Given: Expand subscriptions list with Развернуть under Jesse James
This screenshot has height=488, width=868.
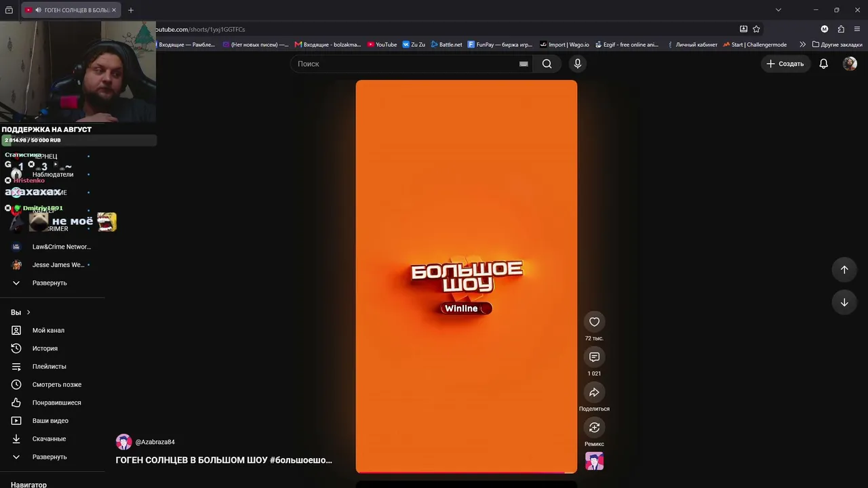Looking at the screenshot, I should point(50,283).
